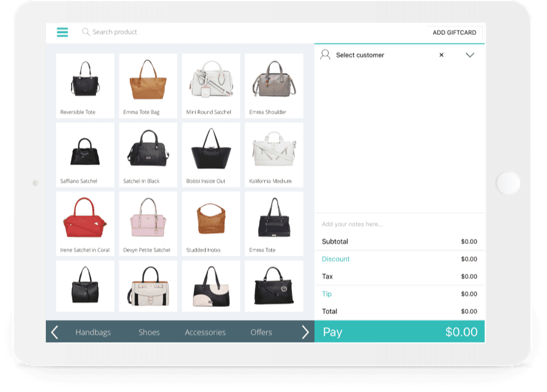Screen dimensions: 547x392
Task: Select the Accessories category tab
Action: click(205, 332)
